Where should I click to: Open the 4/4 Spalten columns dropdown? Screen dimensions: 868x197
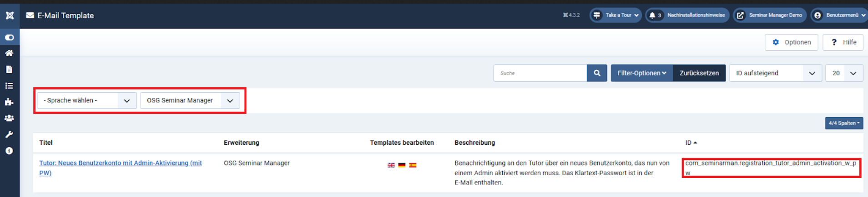point(844,123)
